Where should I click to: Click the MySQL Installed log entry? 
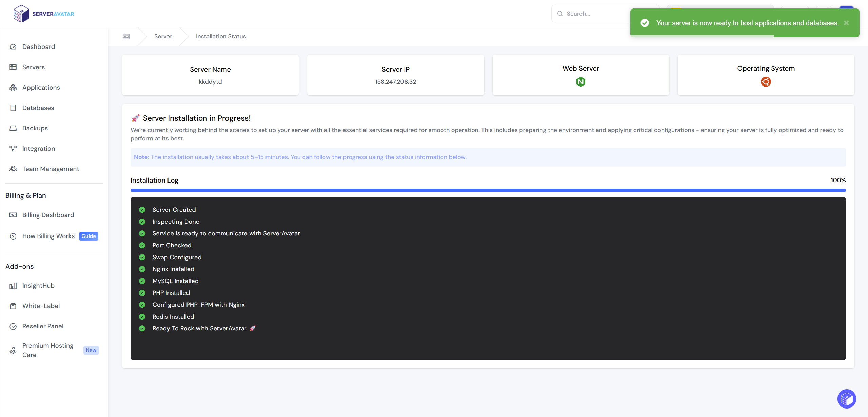[175, 281]
